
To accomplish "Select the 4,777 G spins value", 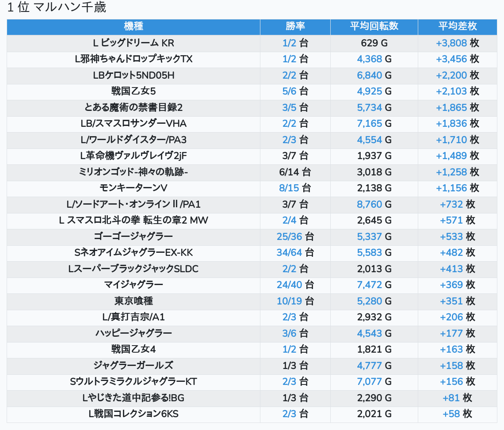I will (374, 365).
